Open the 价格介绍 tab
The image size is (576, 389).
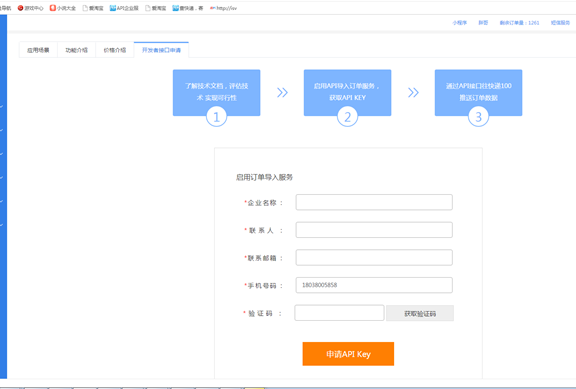pos(115,50)
